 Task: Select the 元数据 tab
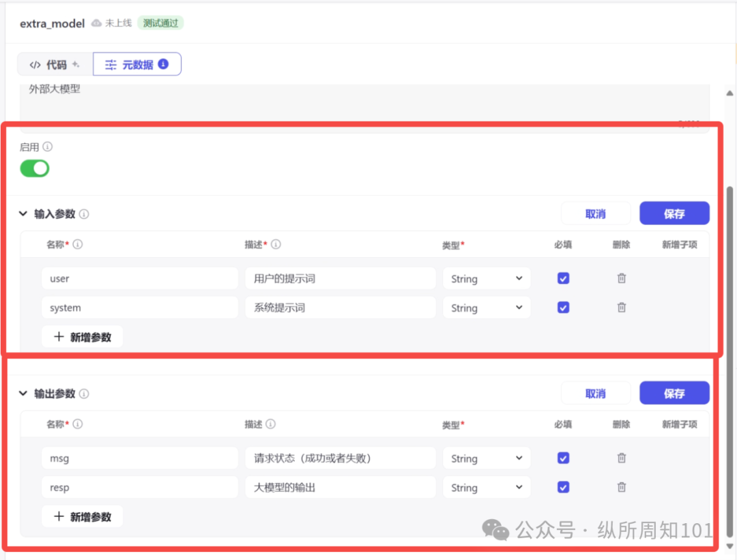[x=136, y=63]
